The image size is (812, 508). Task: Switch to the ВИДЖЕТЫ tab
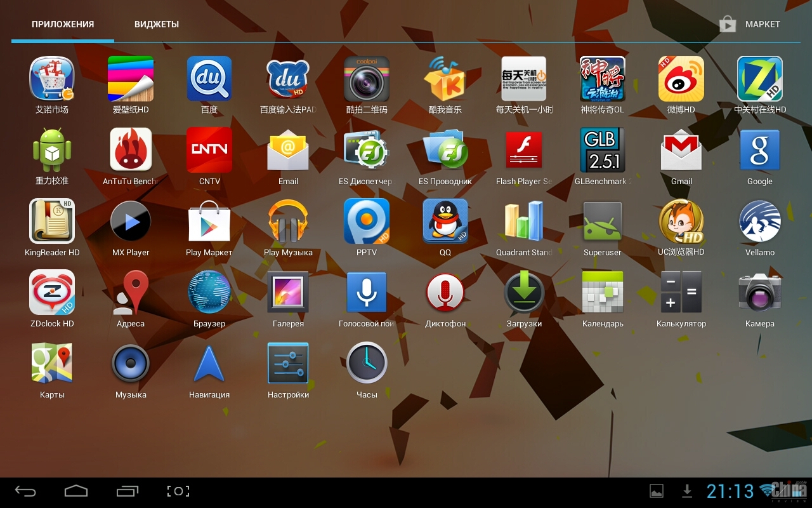(157, 24)
